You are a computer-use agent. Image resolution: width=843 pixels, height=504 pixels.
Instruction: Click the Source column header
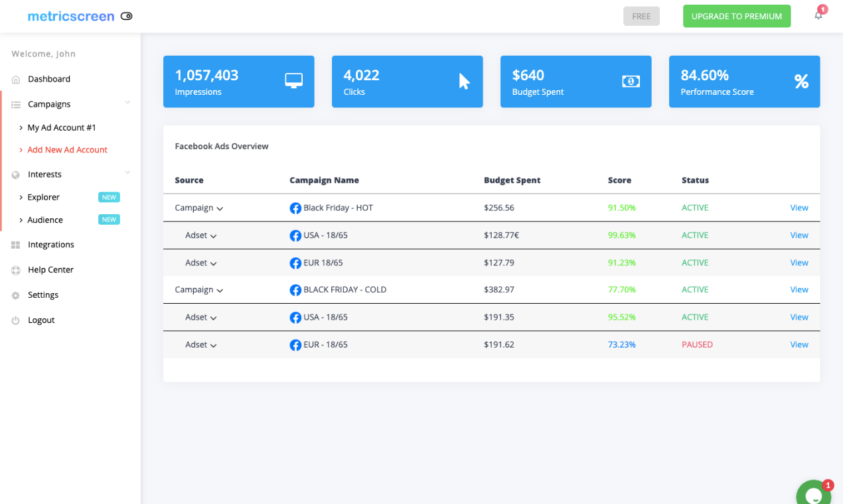189,180
